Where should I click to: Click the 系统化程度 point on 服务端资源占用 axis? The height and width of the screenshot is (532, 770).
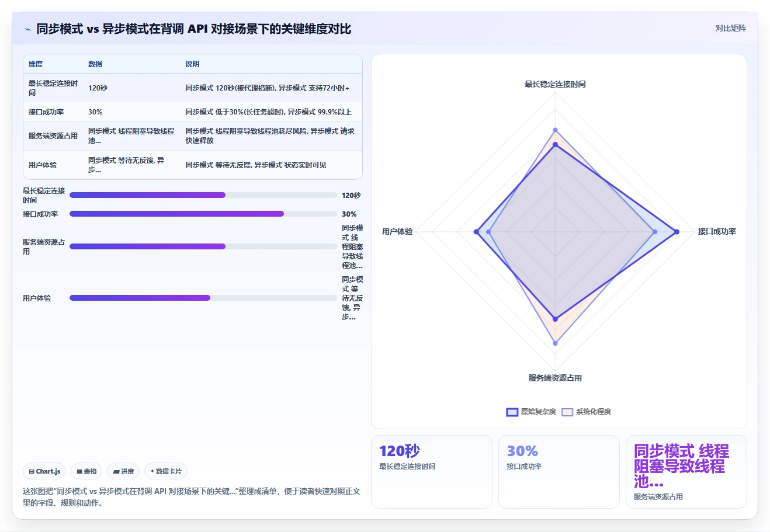555,343
